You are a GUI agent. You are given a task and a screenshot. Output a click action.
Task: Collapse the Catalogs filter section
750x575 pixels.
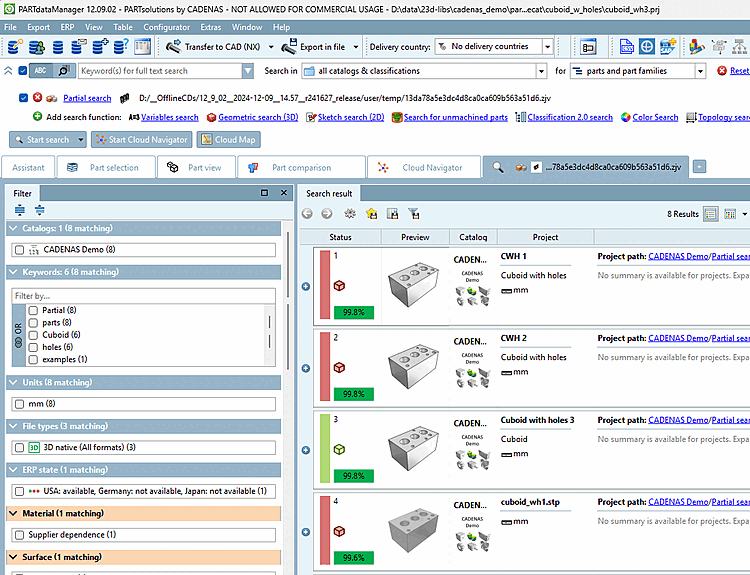click(x=13, y=228)
